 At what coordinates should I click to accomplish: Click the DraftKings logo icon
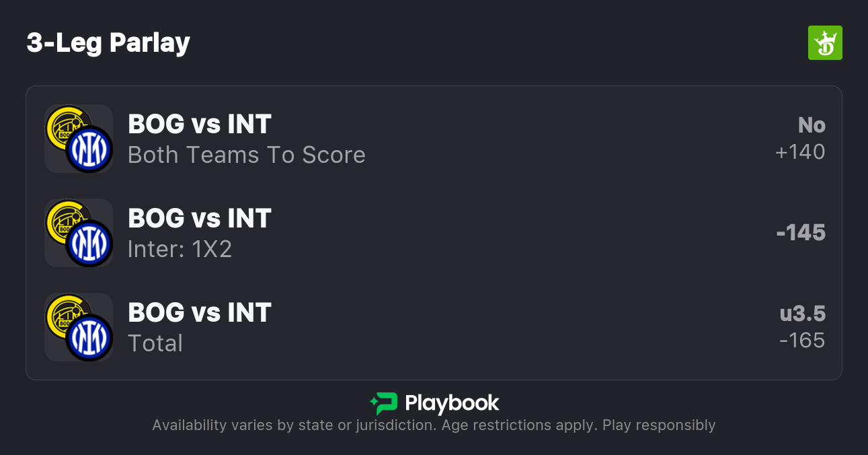click(824, 43)
